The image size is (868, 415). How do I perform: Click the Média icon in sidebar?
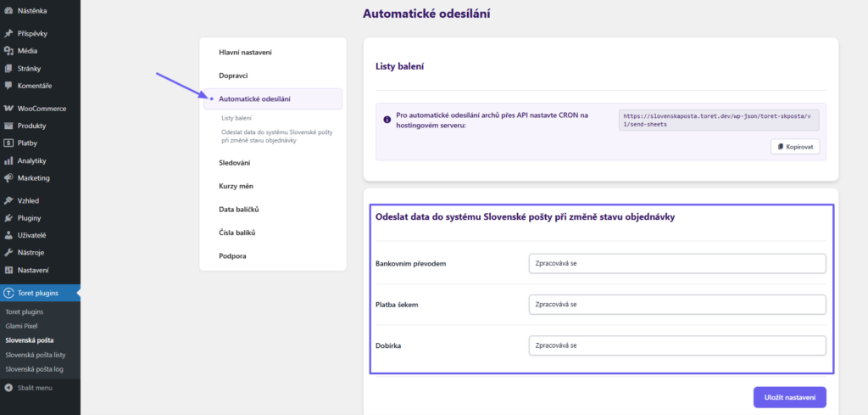(8, 51)
